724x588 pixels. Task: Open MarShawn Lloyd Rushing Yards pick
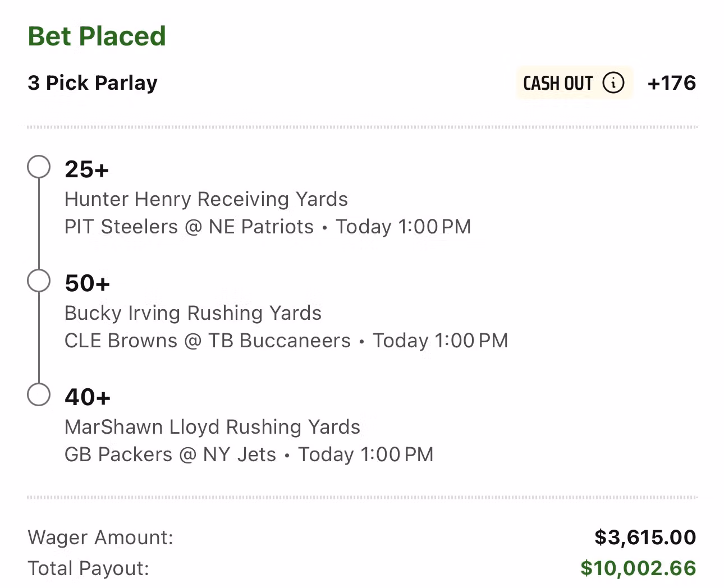pyautogui.click(x=212, y=427)
